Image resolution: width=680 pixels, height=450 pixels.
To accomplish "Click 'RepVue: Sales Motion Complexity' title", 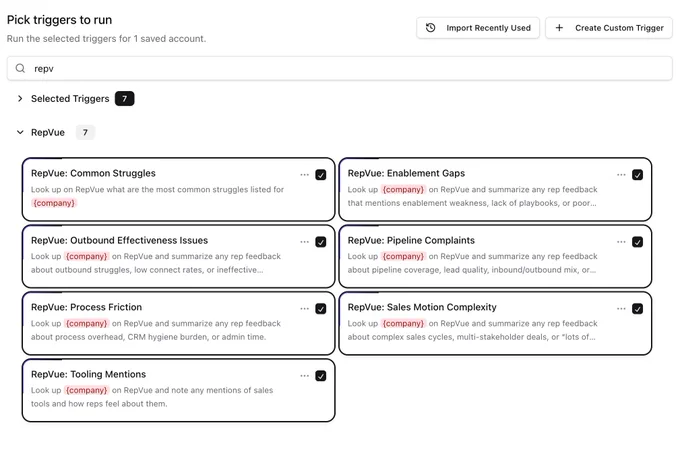I will 422,307.
